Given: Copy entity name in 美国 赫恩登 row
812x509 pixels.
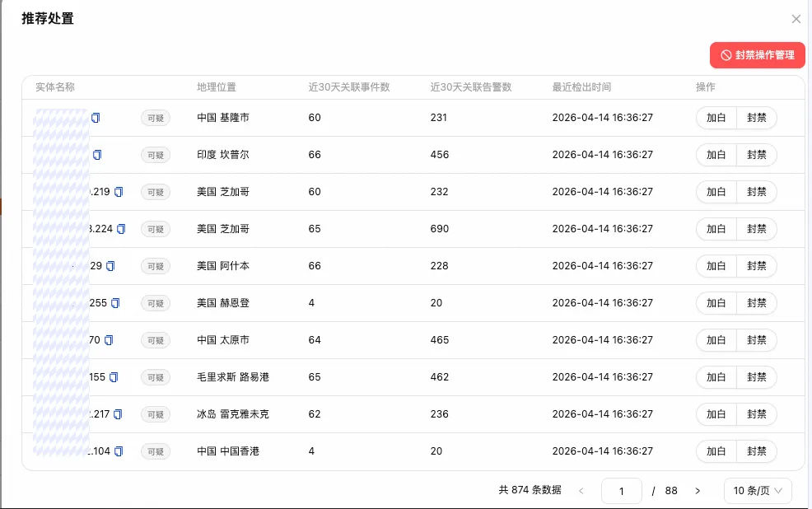Looking at the screenshot, I should 115,303.
